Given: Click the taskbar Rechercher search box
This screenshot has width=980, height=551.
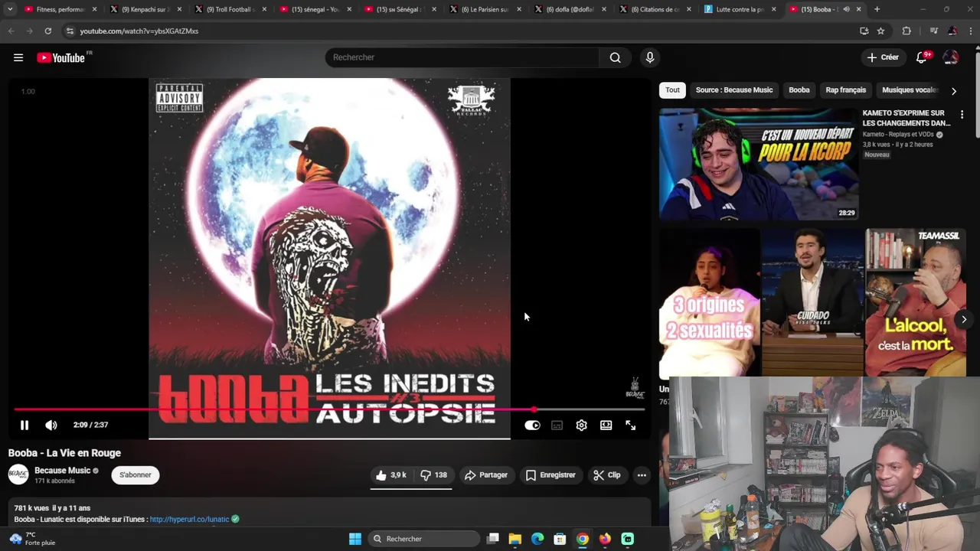Looking at the screenshot, I should 423,540.
